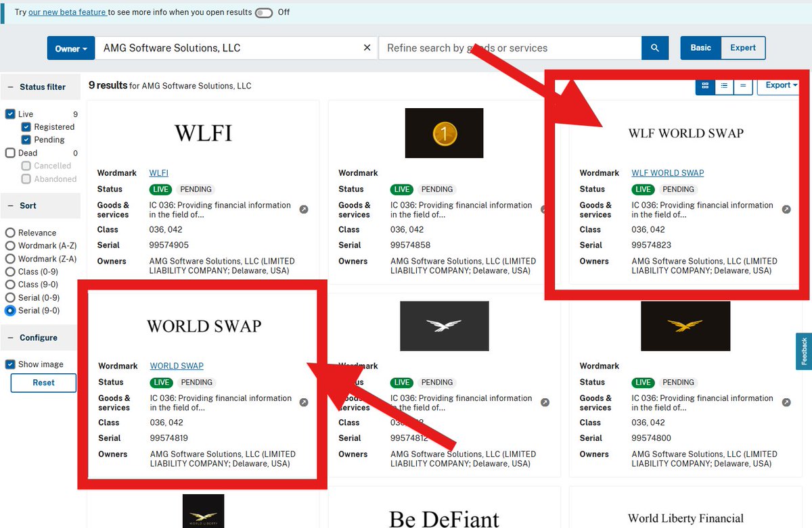The width and height of the screenshot is (812, 528).
Task: Open goods & services details for serial 99574800
Action: 786,403
